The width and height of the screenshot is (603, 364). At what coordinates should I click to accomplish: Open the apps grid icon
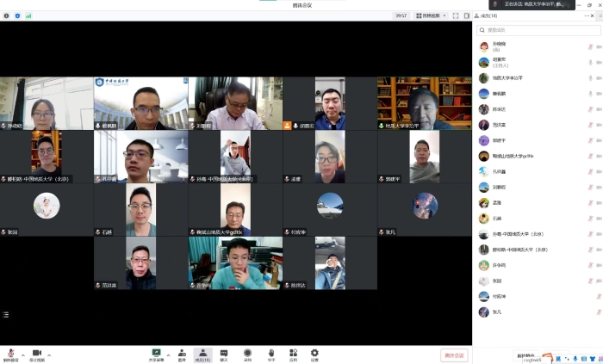[x=293, y=355]
